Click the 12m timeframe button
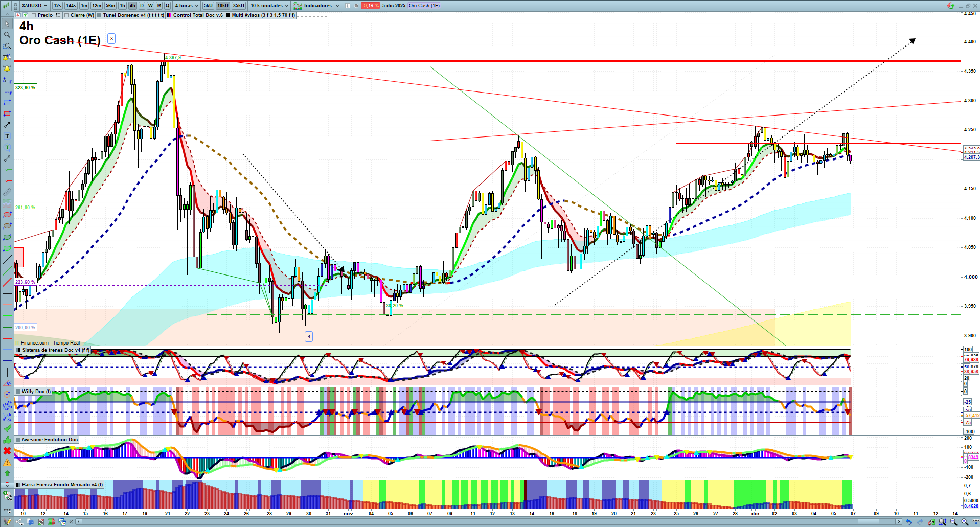Screen dimensions: 980x527 coord(97,6)
